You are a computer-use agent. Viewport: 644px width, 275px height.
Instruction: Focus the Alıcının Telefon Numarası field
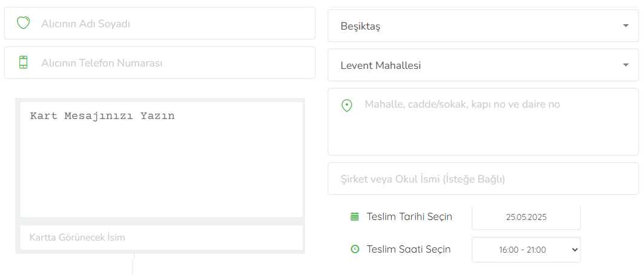pos(160,63)
